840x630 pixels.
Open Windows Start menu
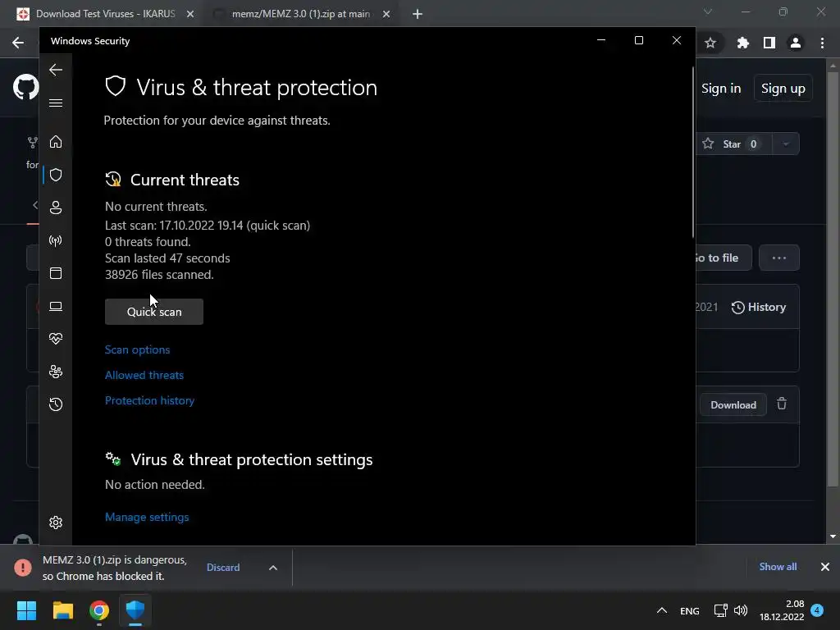point(26,610)
